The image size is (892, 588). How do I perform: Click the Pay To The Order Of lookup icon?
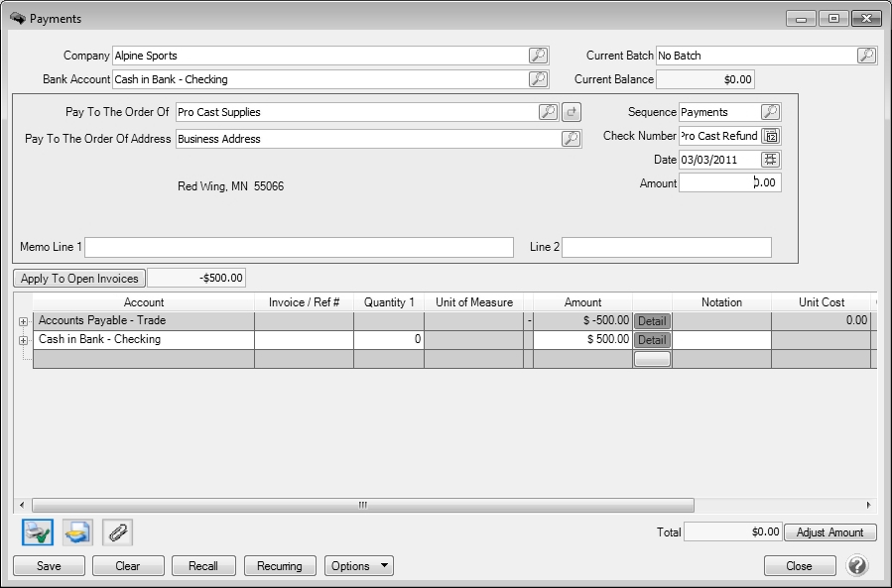(548, 112)
